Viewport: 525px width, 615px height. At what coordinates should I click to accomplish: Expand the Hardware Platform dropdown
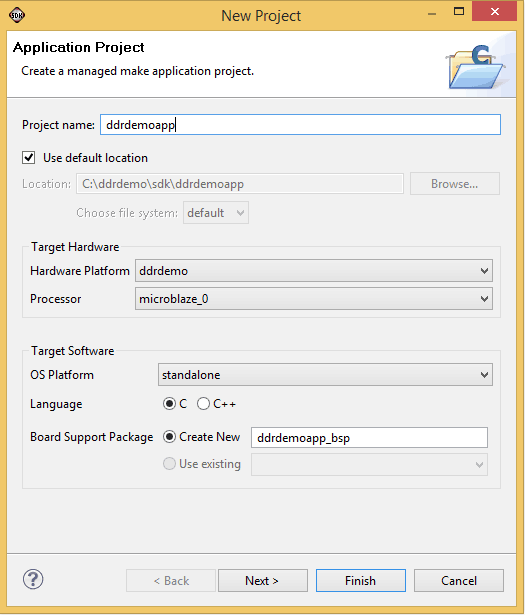coord(314,271)
